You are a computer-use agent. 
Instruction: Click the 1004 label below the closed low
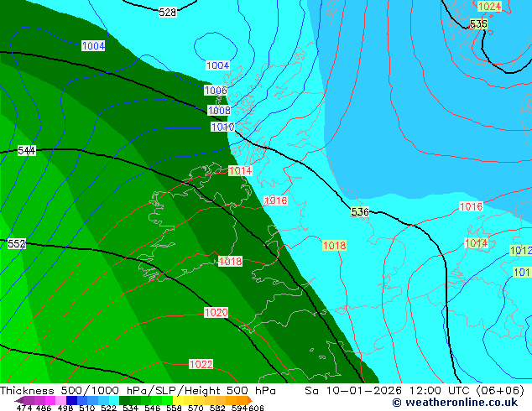click(218, 65)
